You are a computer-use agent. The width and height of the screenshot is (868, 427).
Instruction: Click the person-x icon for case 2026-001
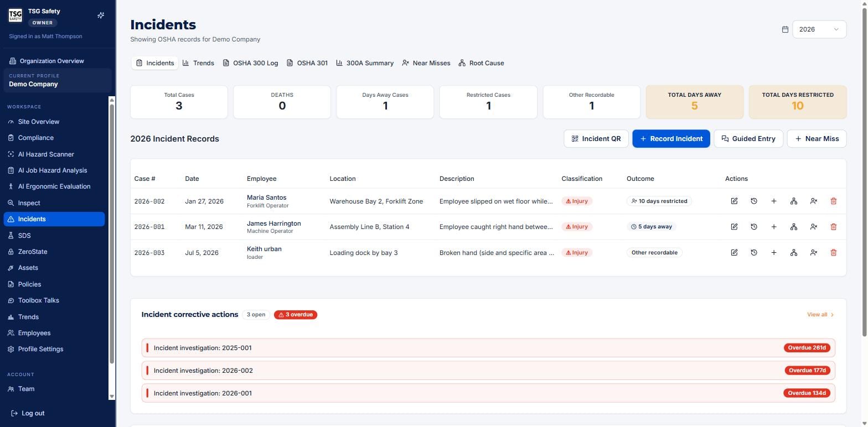coord(814,227)
